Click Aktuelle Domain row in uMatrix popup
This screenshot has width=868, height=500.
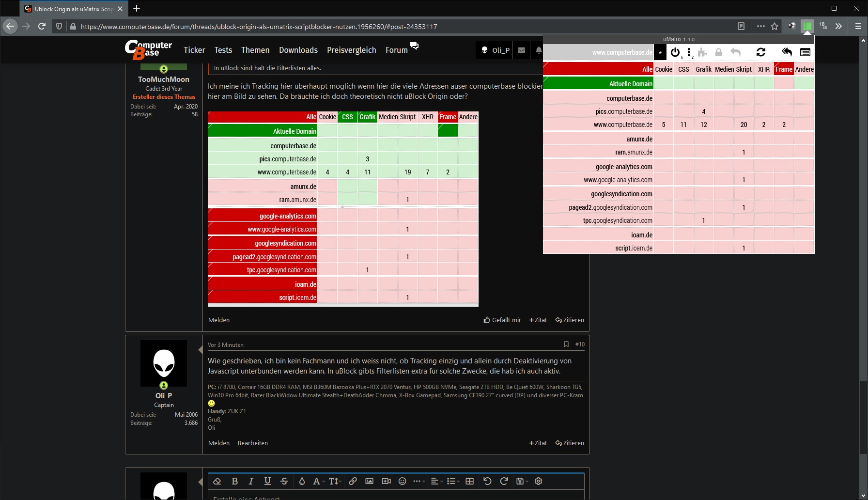click(x=599, y=84)
